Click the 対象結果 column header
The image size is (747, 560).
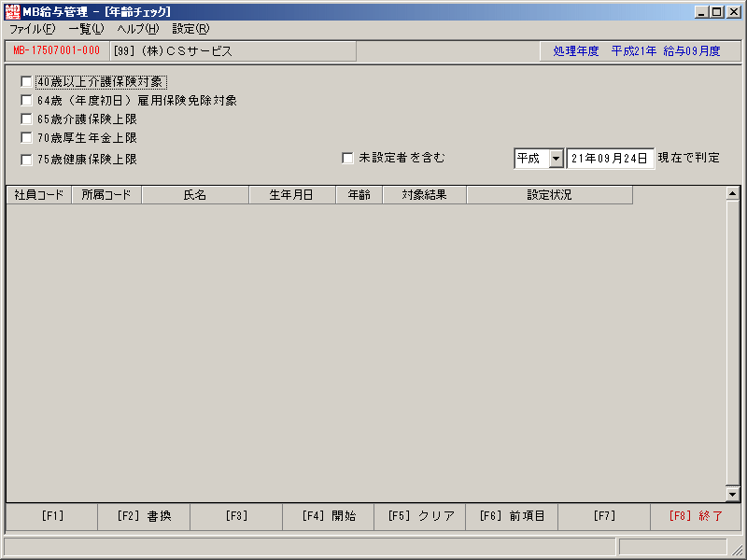point(425,195)
